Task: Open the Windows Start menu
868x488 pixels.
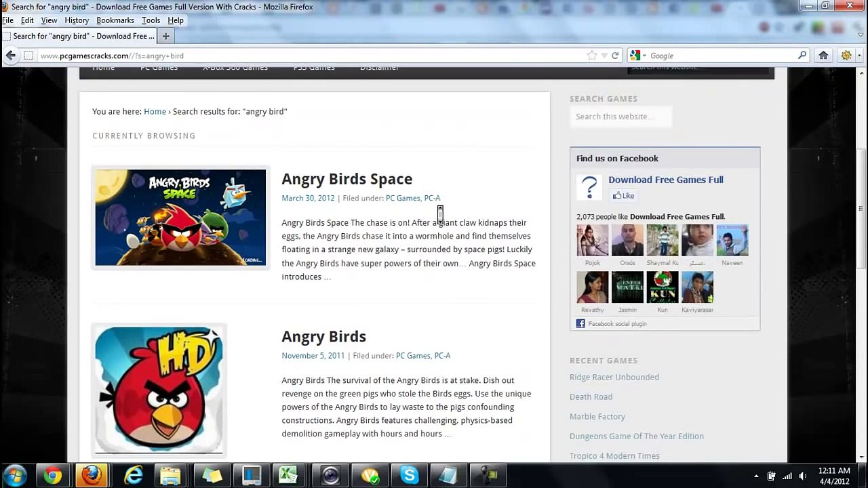Action: point(15,475)
